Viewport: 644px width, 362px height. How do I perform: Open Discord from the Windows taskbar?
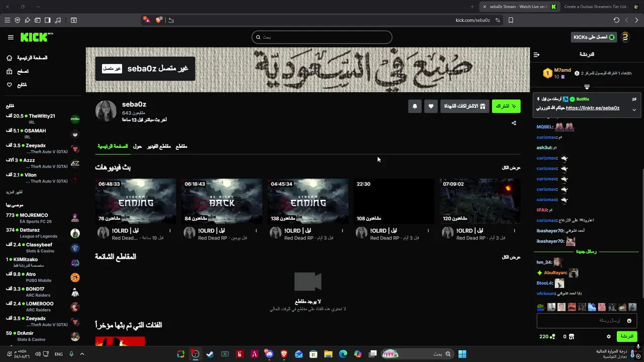[269, 354]
